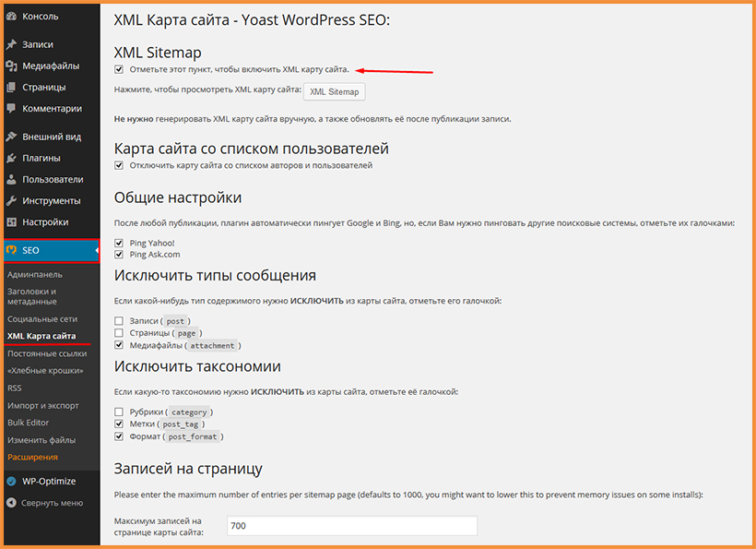Screen dimensions: 756x549
Task: Open Заголовки и метаданные submenu link
Action: pyautogui.click(x=32, y=296)
